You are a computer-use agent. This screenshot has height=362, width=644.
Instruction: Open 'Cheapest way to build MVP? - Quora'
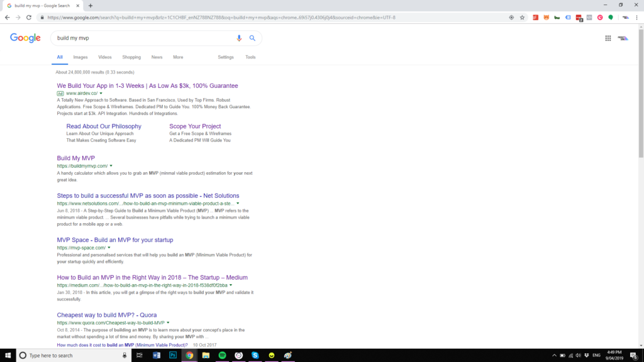pyautogui.click(x=107, y=315)
